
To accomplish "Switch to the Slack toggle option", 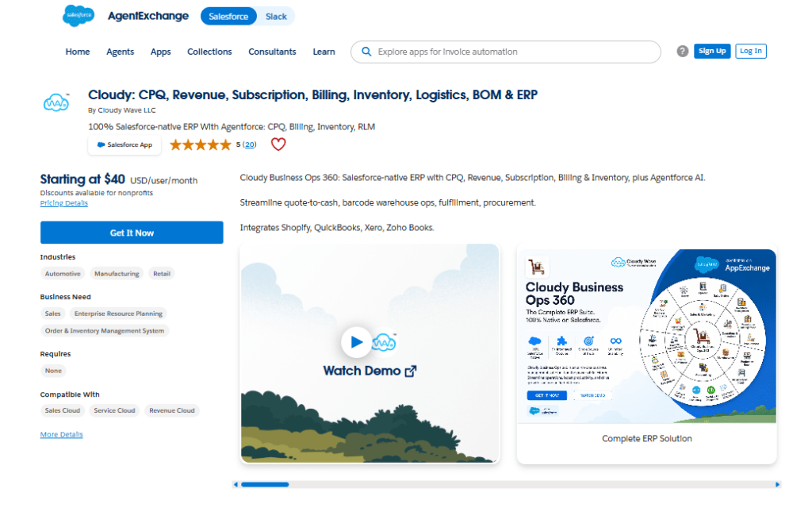I will [x=276, y=16].
